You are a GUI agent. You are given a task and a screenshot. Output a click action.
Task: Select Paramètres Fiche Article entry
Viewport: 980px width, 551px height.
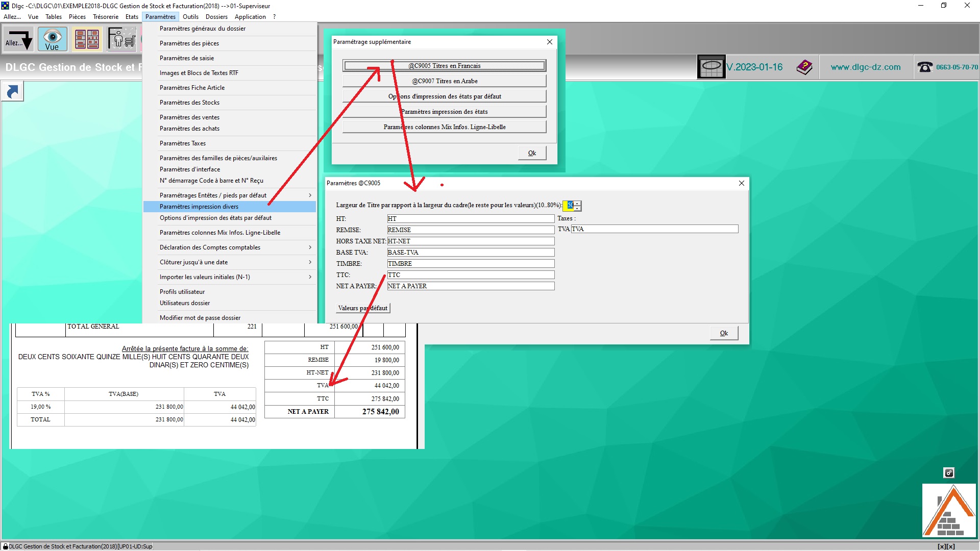click(x=230, y=88)
